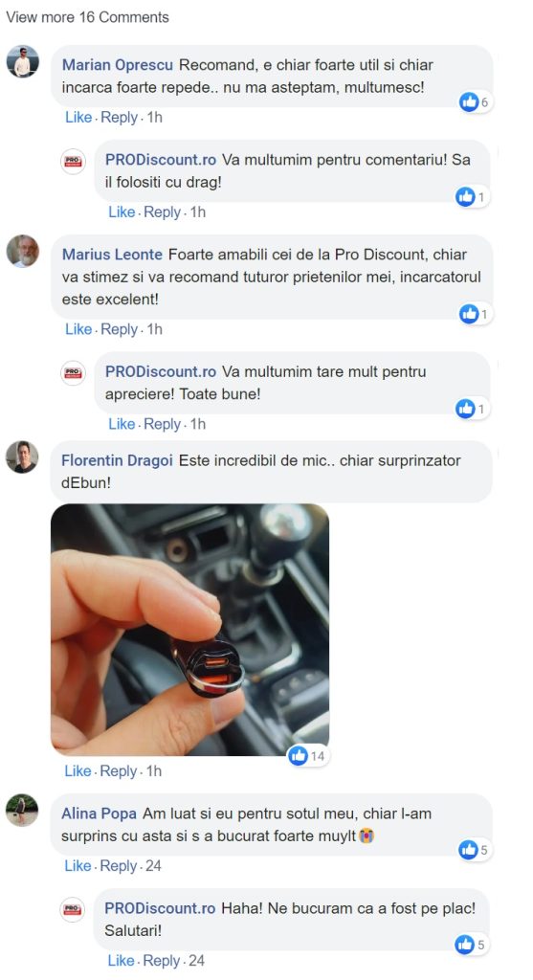Open Florentin Dragoi's car charger photo
533x980 pixels.
190,630
